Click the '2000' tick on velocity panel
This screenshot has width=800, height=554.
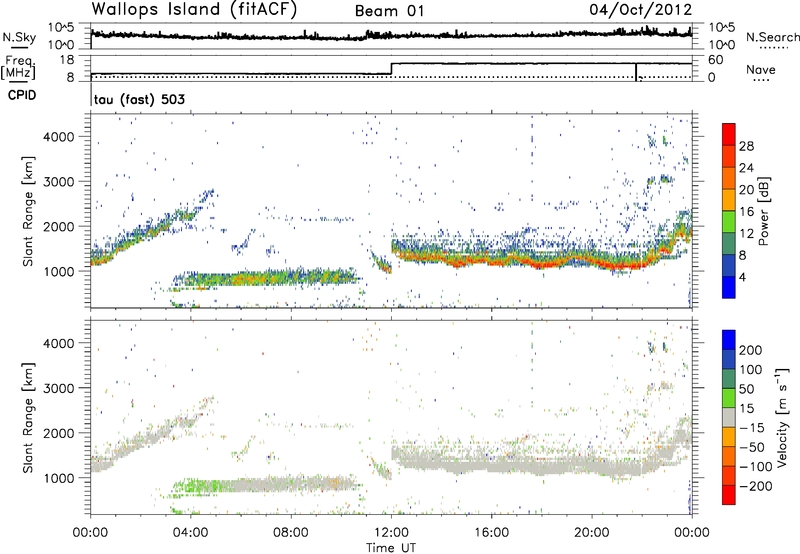click(59, 433)
